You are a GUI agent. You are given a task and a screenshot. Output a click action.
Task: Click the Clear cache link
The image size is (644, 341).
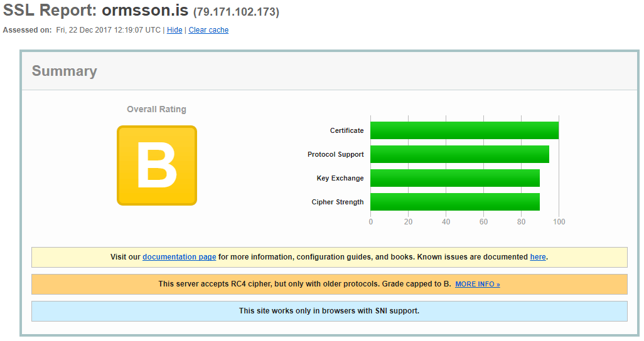click(208, 30)
